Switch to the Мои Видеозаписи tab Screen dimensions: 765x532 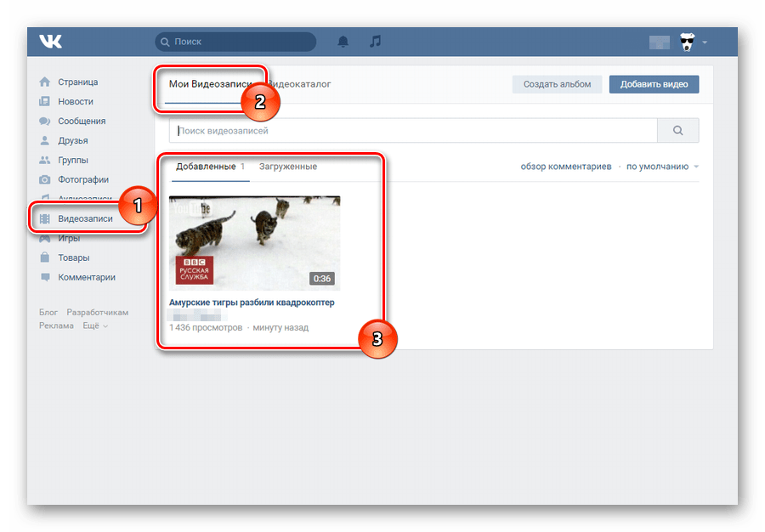[x=210, y=84]
